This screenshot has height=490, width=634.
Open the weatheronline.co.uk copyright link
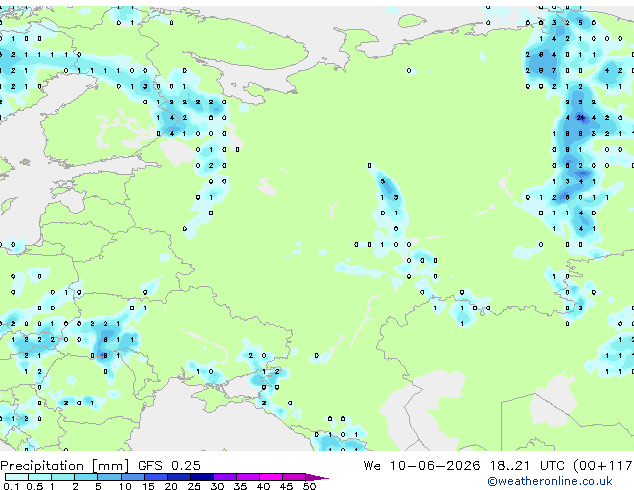[550, 481]
